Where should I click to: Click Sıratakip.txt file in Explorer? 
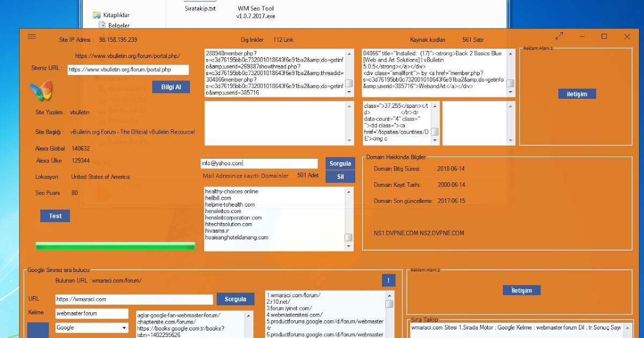200,9
